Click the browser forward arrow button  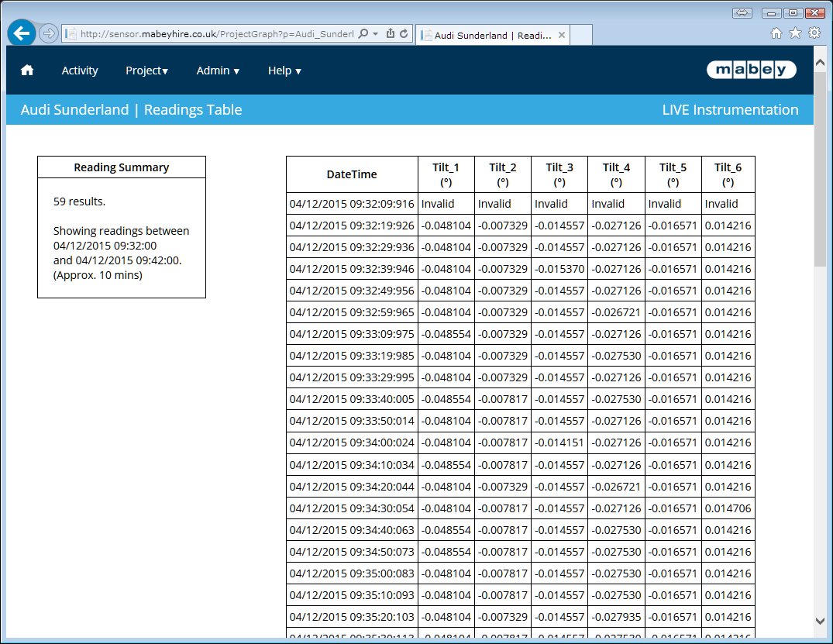point(48,34)
